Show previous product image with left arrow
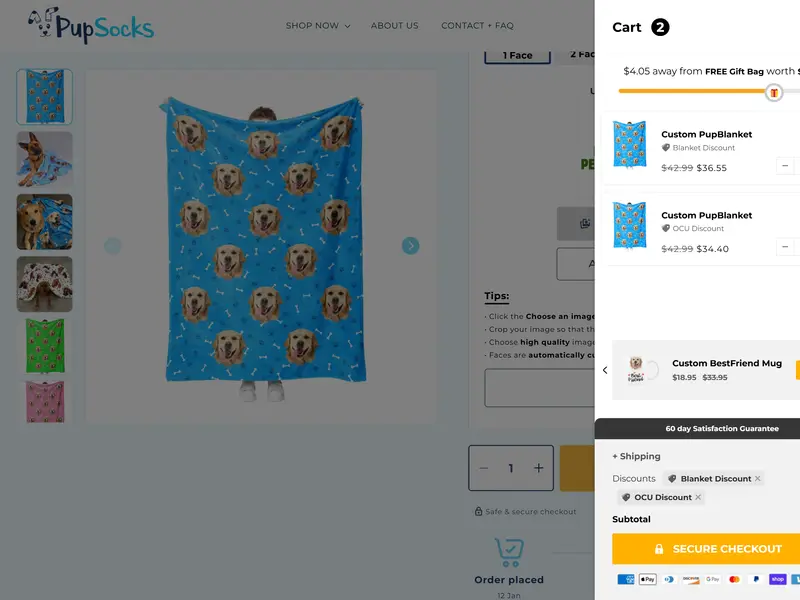 point(113,246)
